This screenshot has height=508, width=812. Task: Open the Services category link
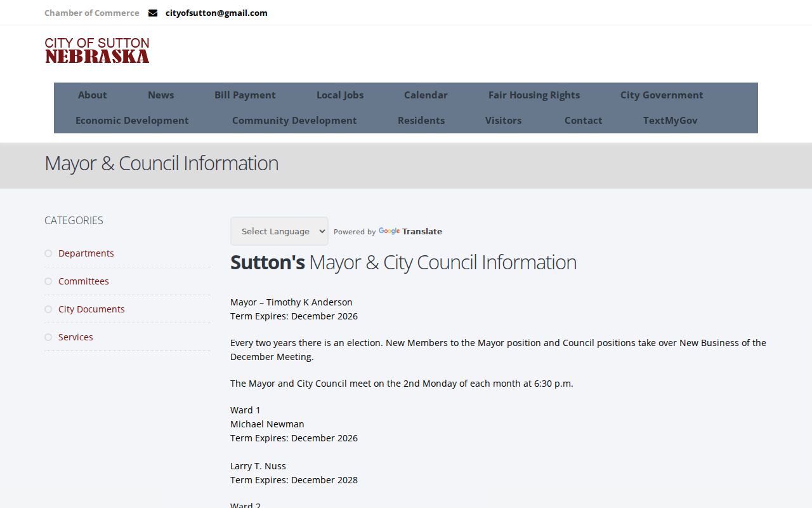(75, 337)
